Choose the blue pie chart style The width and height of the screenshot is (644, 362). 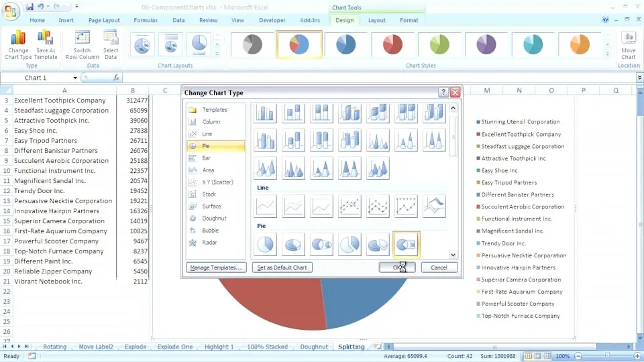click(x=346, y=44)
